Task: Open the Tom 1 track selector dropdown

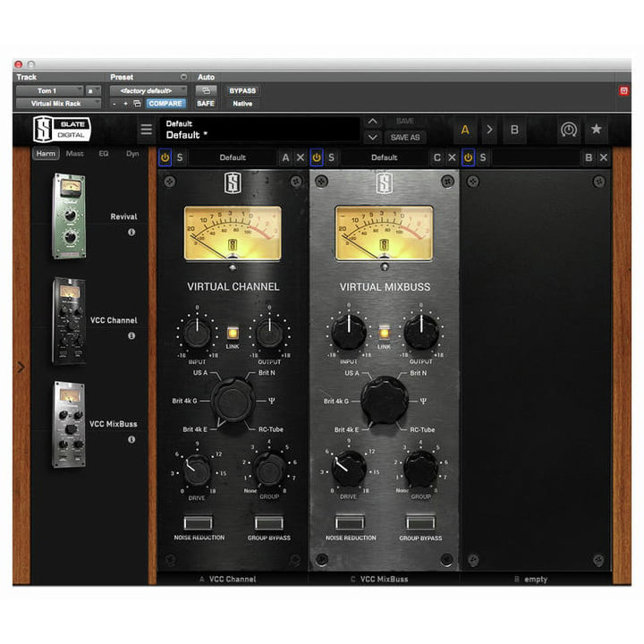Action: pos(50,90)
